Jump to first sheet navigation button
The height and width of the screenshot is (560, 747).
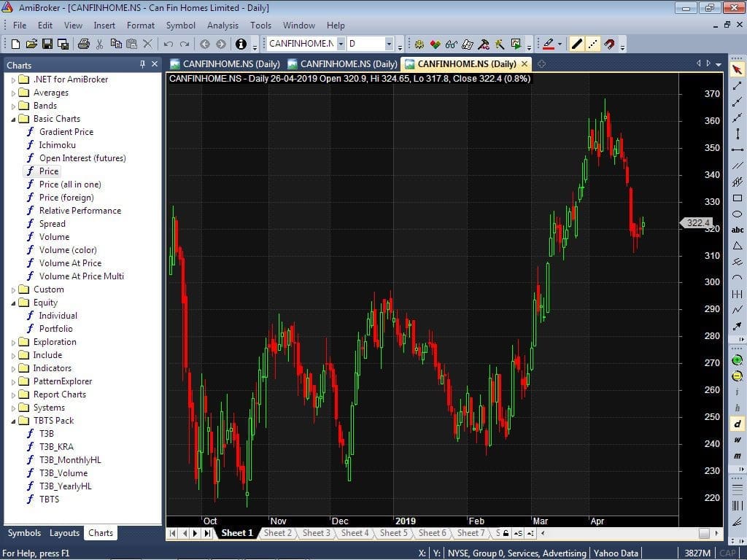[x=172, y=533]
